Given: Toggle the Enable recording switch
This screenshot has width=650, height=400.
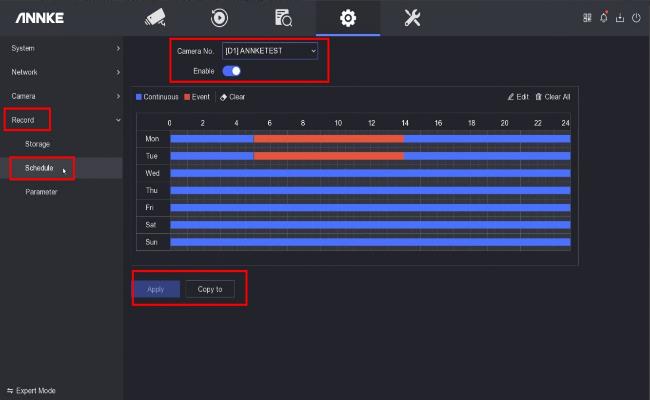Looking at the screenshot, I should point(232,72).
